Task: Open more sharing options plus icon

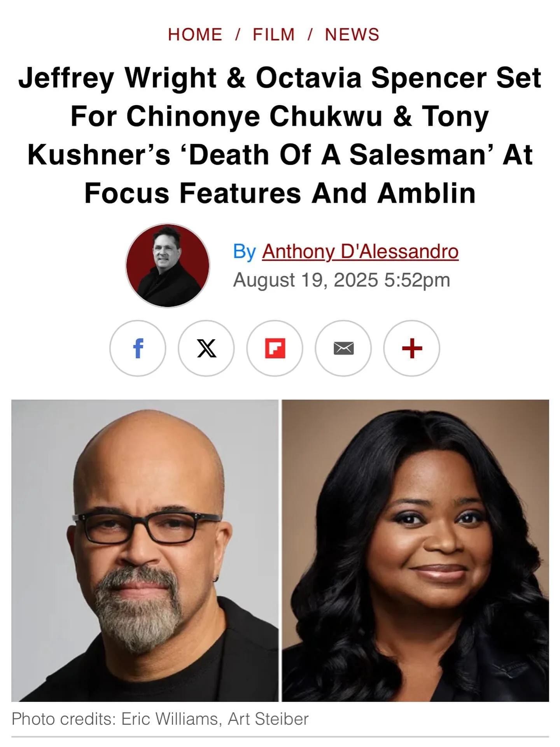Action: click(x=411, y=348)
